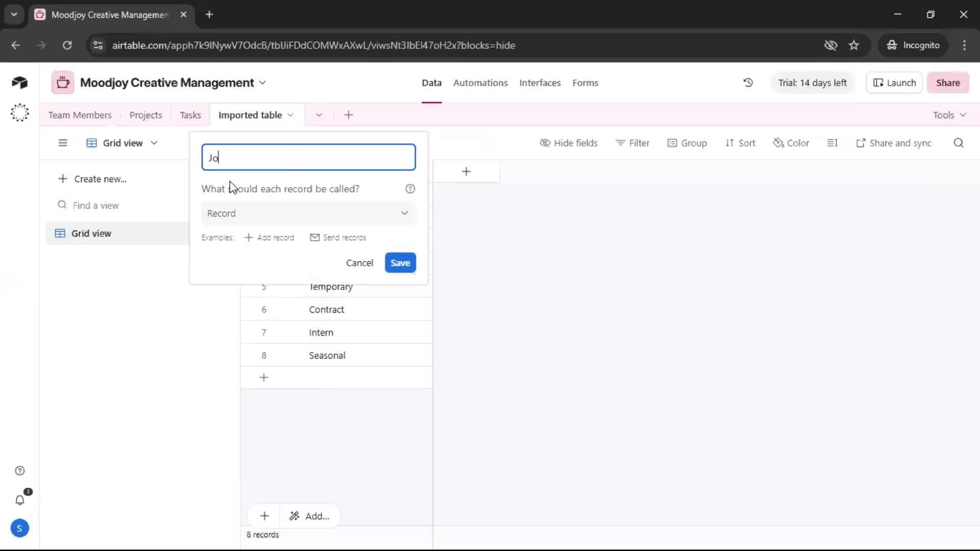The width and height of the screenshot is (980, 551).
Task: Switch to the Interfaces tab
Action: (540, 83)
